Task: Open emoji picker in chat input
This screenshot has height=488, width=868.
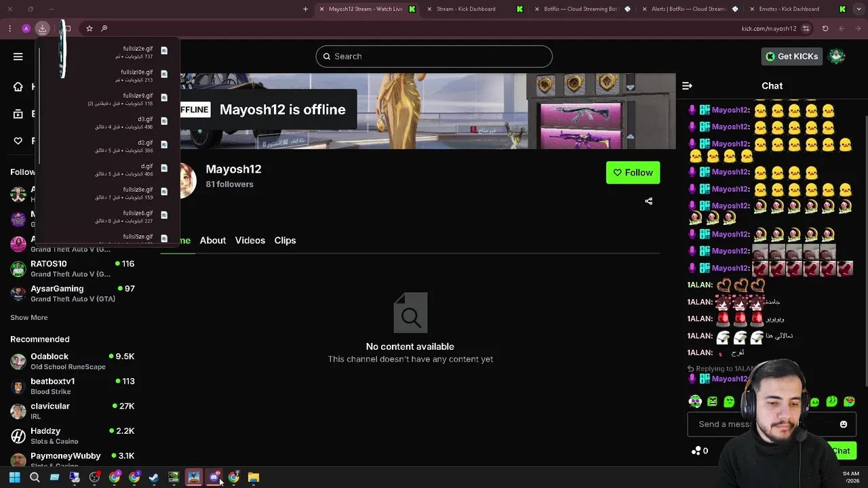Action: click(x=844, y=424)
